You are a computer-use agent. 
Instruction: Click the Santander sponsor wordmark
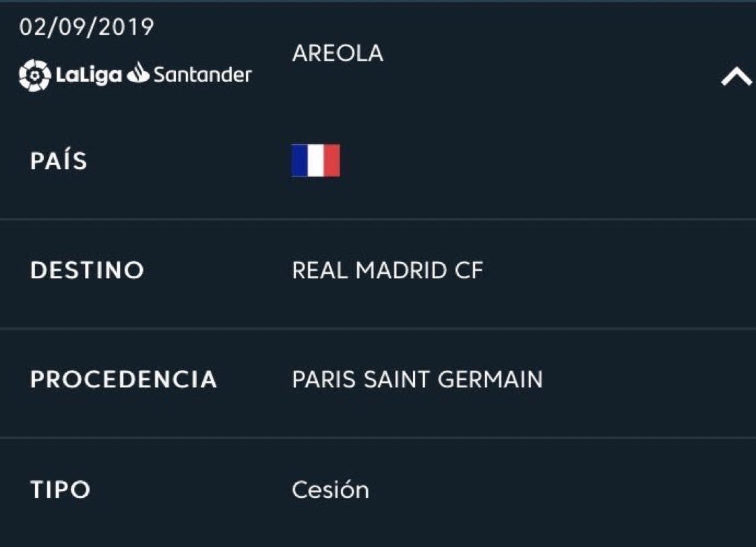tap(202, 75)
